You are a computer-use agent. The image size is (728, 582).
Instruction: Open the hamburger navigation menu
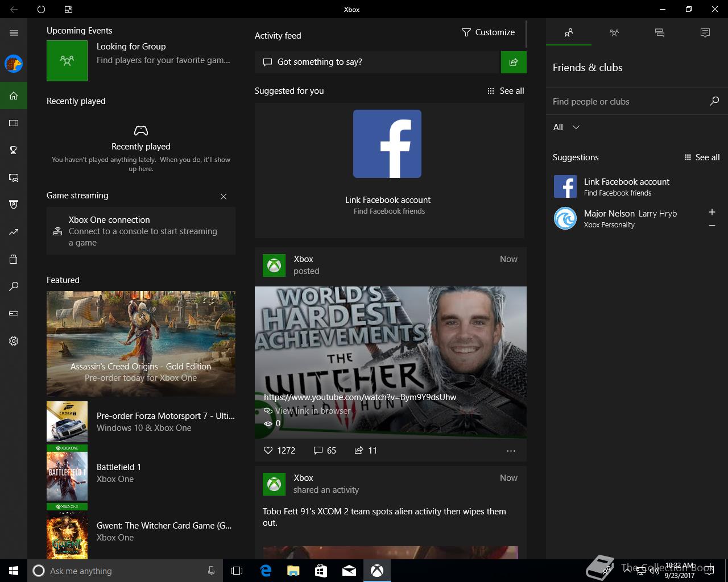point(14,33)
